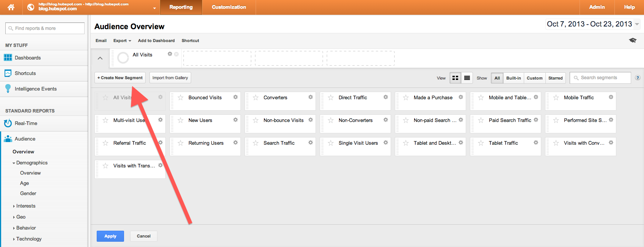
Task: Open the Customization tab
Action: (229, 7)
